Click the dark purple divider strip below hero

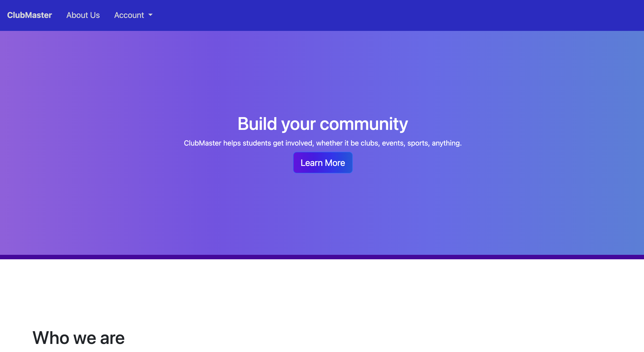click(322, 257)
